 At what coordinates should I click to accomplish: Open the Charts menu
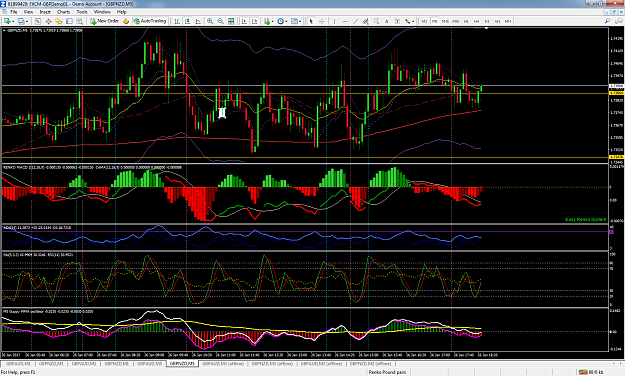point(63,12)
